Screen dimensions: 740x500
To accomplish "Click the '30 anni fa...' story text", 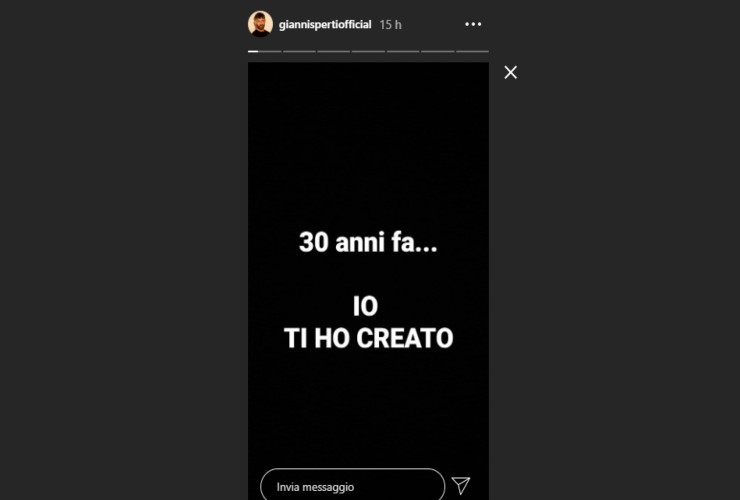I will (368, 242).
